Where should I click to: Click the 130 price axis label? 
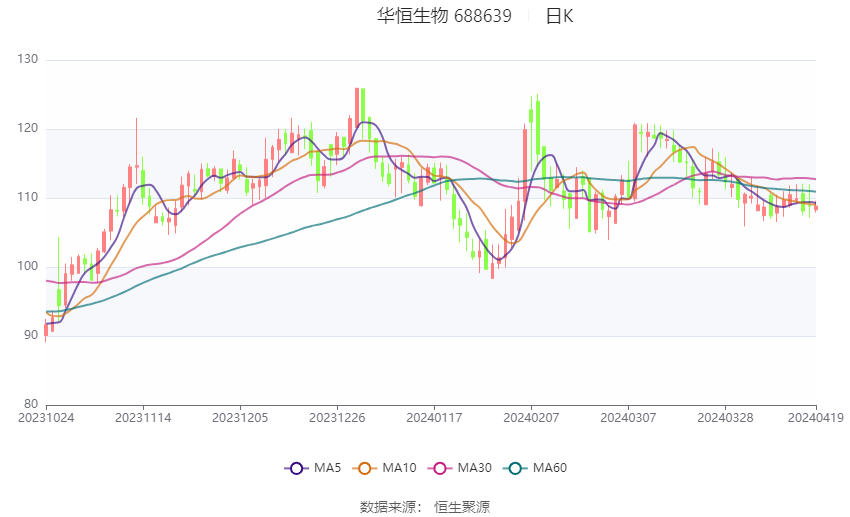pos(28,59)
